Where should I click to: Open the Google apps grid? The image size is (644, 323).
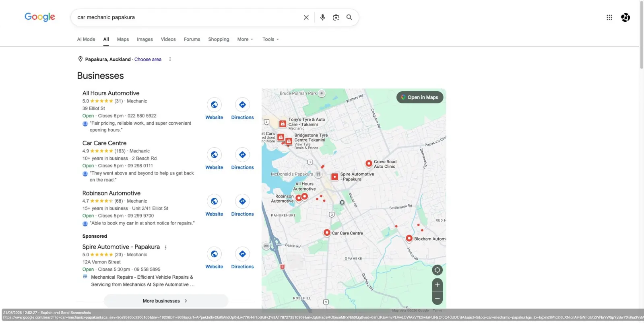tap(609, 17)
